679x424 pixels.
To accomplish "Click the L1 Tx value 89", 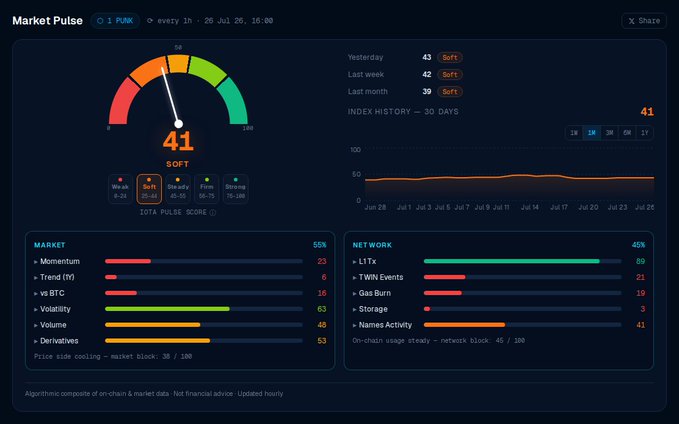I will tap(640, 262).
